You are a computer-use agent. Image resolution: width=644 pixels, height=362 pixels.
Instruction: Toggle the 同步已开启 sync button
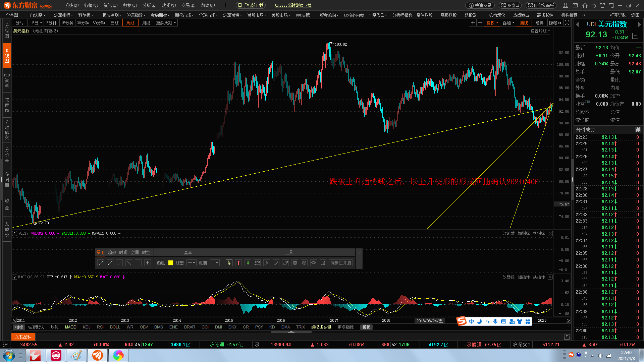click(341, 263)
